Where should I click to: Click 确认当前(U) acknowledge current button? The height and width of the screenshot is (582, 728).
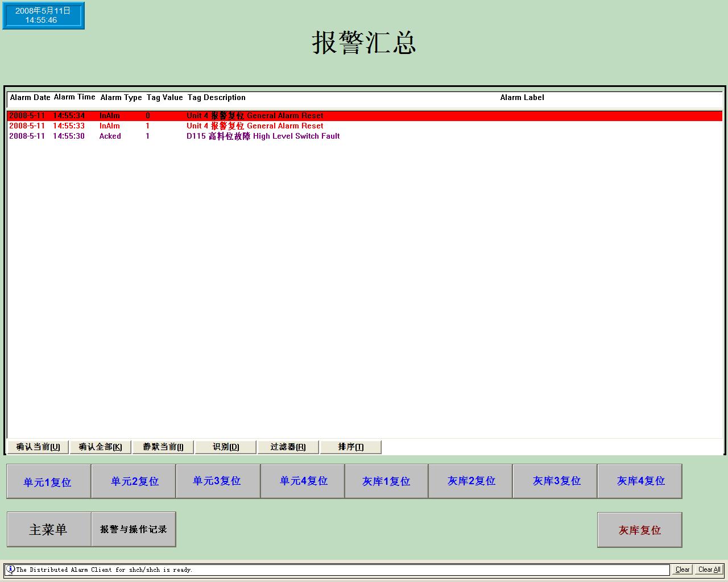[38, 447]
